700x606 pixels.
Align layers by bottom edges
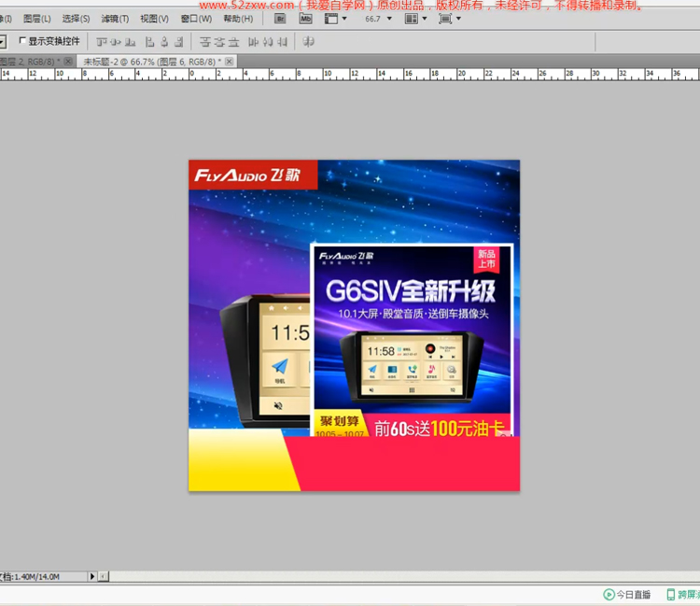coord(130,42)
